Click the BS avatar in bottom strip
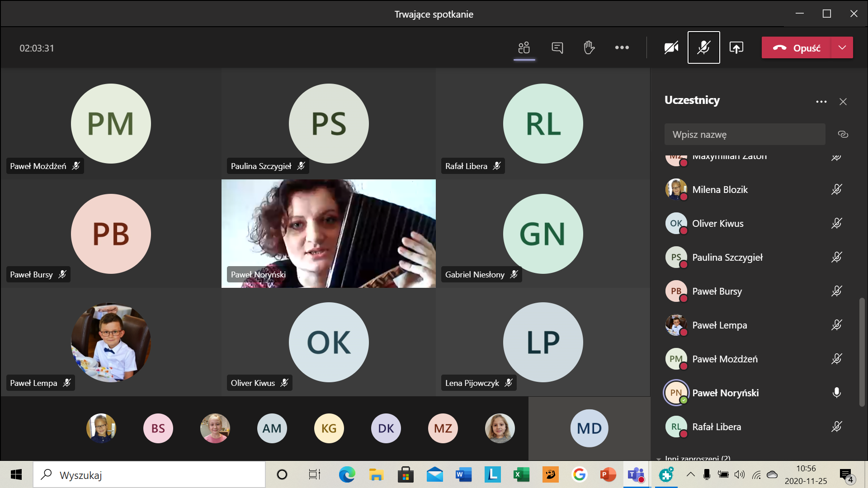868x488 pixels. click(x=158, y=428)
